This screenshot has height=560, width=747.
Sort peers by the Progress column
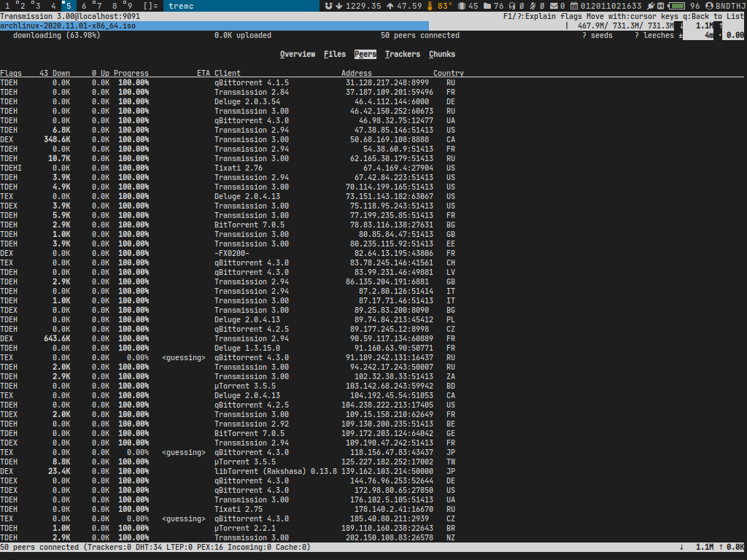click(x=131, y=73)
